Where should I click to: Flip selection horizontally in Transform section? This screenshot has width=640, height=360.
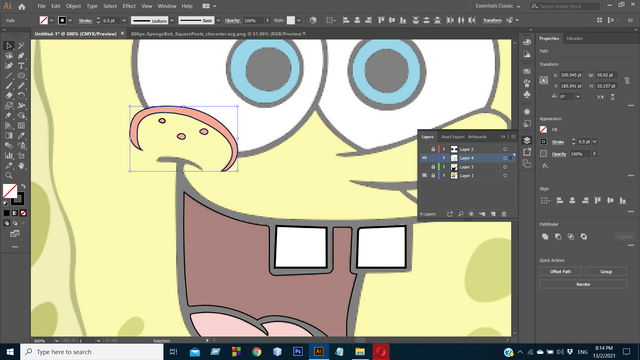click(x=600, y=97)
